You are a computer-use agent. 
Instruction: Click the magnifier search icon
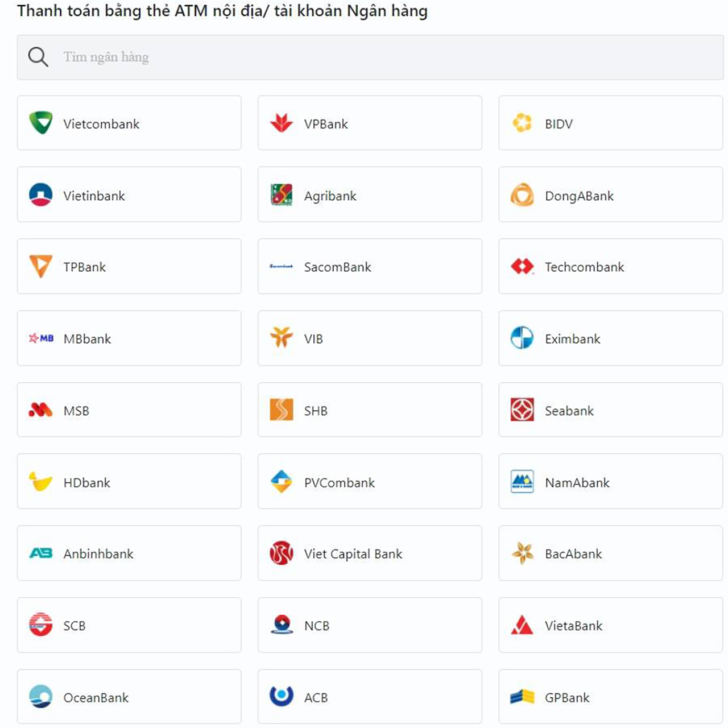(38, 57)
